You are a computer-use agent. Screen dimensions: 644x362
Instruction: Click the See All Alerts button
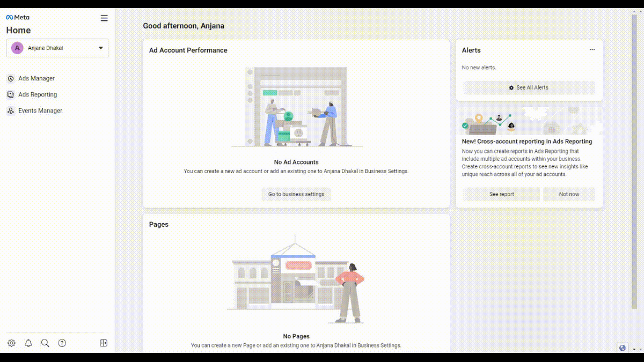click(x=529, y=87)
